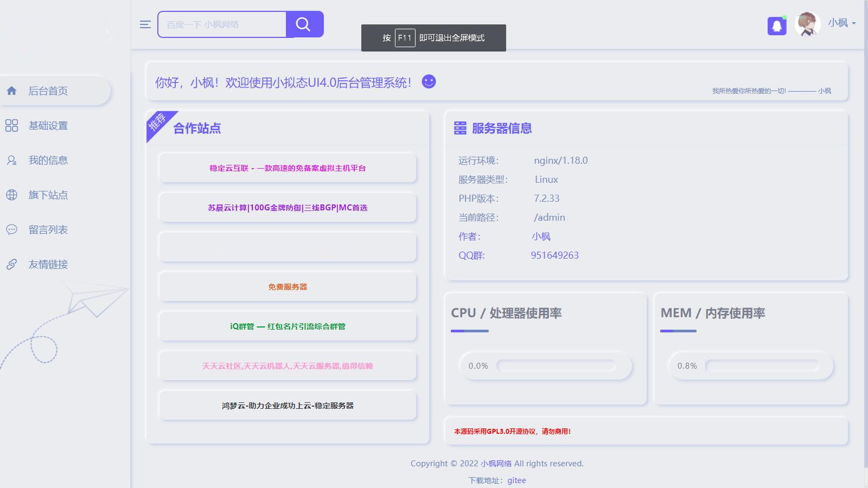Click the MEM usage progress bar
Viewport: 868px width, 488px height.
pyautogui.click(x=762, y=366)
